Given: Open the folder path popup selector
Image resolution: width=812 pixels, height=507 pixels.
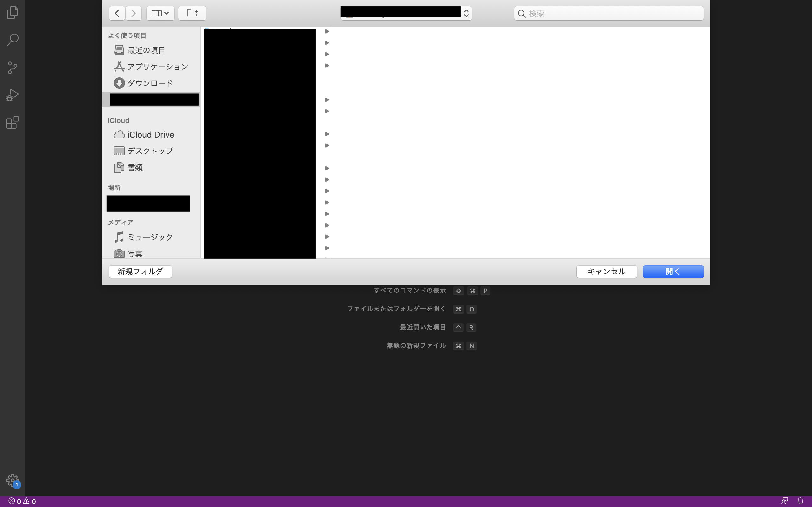Looking at the screenshot, I should click(406, 13).
